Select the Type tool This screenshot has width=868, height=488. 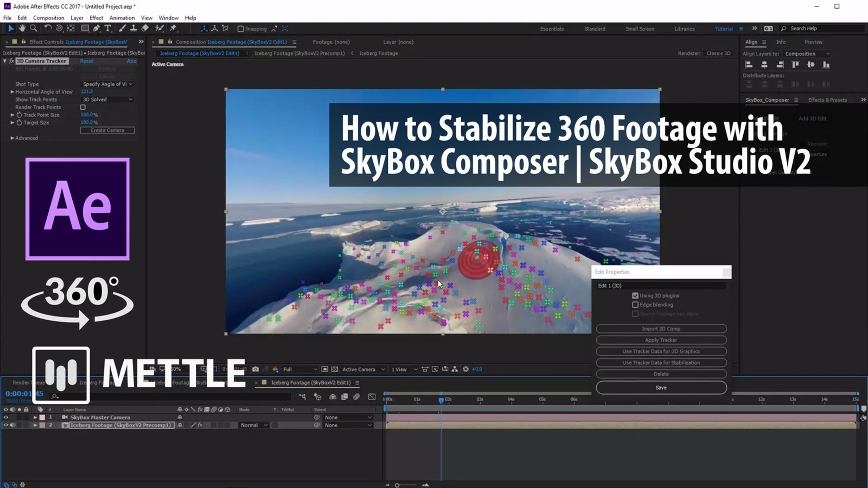(x=108, y=28)
